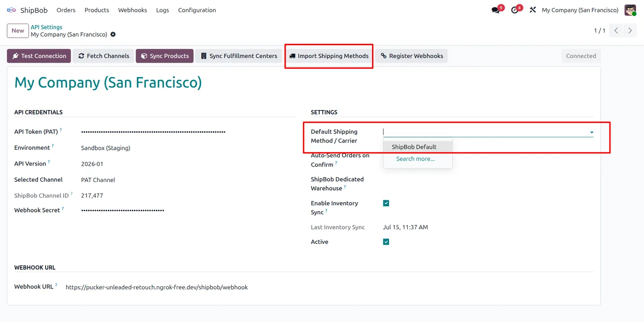Click the Webhook Secret help question mark
Screen dimensions: 644x322
63,208
